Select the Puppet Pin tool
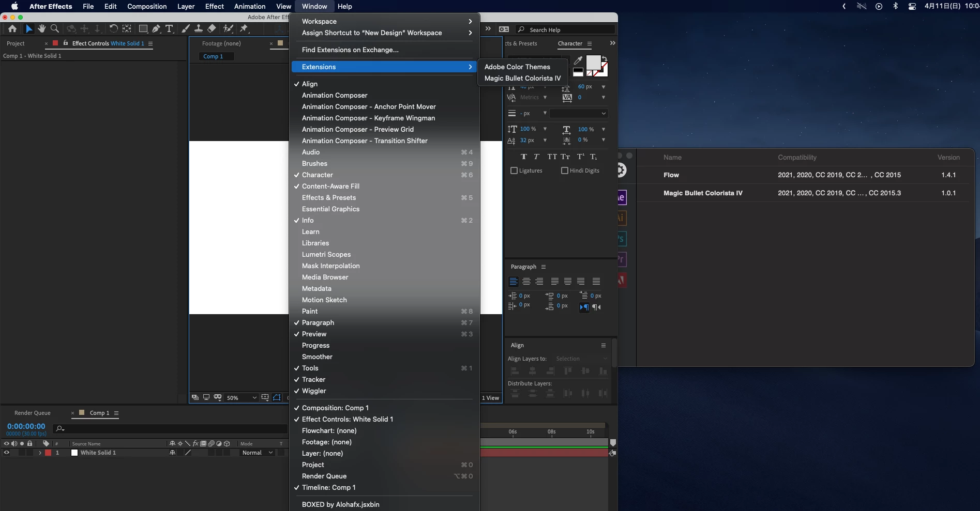The height and width of the screenshot is (511, 980). [x=244, y=29]
